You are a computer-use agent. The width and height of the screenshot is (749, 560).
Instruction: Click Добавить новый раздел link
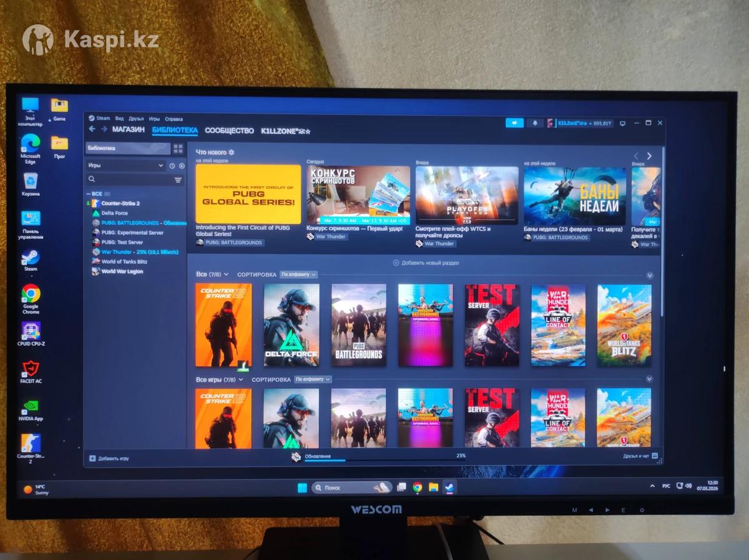tap(426, 263)
